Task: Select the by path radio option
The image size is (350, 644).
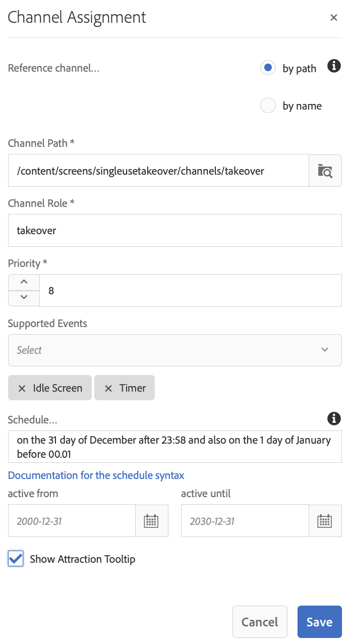Action: point(268,68)
